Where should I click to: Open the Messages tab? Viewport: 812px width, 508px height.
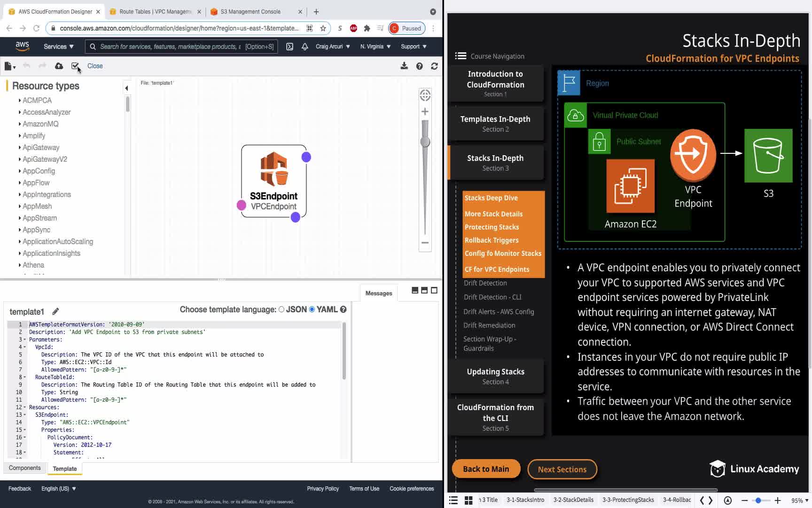point(379,293)
